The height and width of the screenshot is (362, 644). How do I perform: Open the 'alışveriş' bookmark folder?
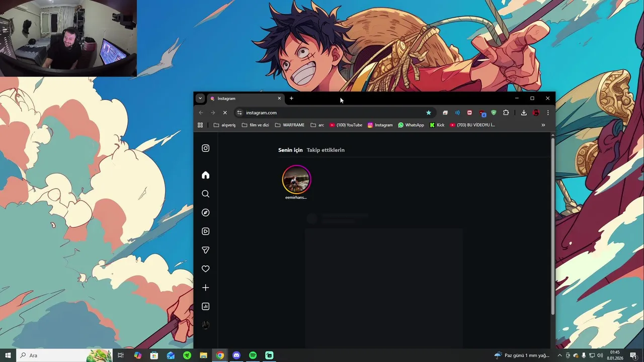click(x=224, y=125)
